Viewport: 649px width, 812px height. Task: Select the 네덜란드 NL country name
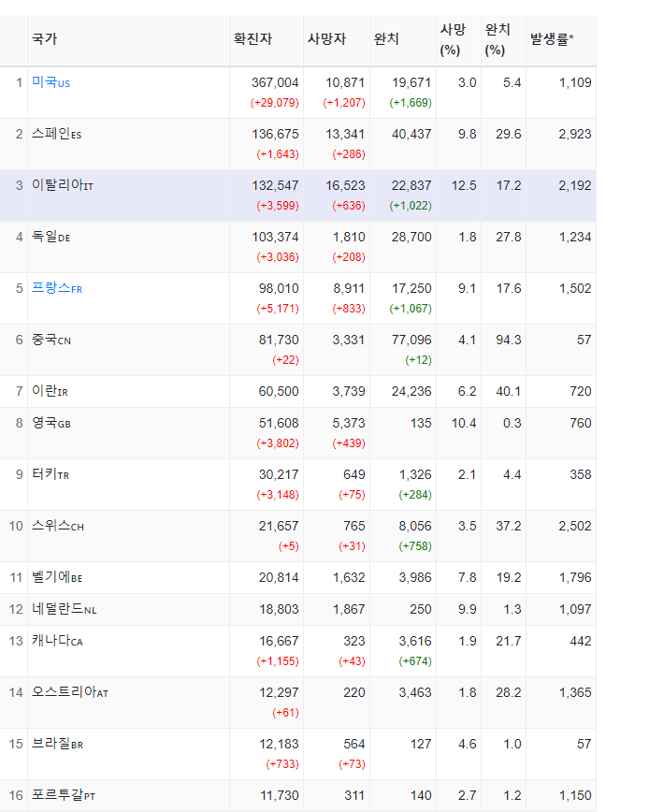65,610
